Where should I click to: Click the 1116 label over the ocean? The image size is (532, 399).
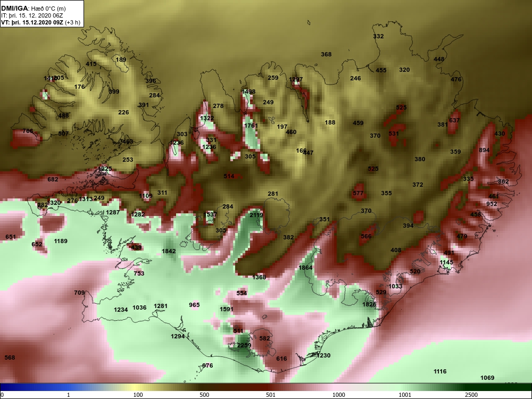point(440,371)
